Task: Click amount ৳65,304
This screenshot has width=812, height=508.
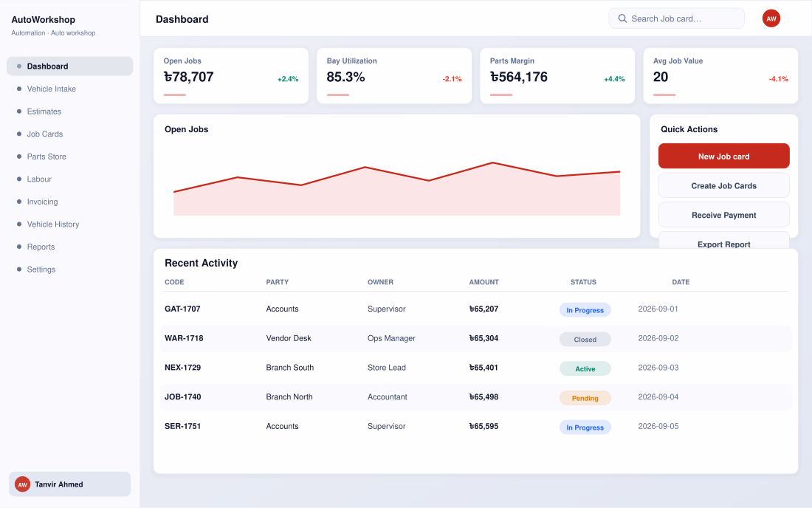Action: [484, 338]
